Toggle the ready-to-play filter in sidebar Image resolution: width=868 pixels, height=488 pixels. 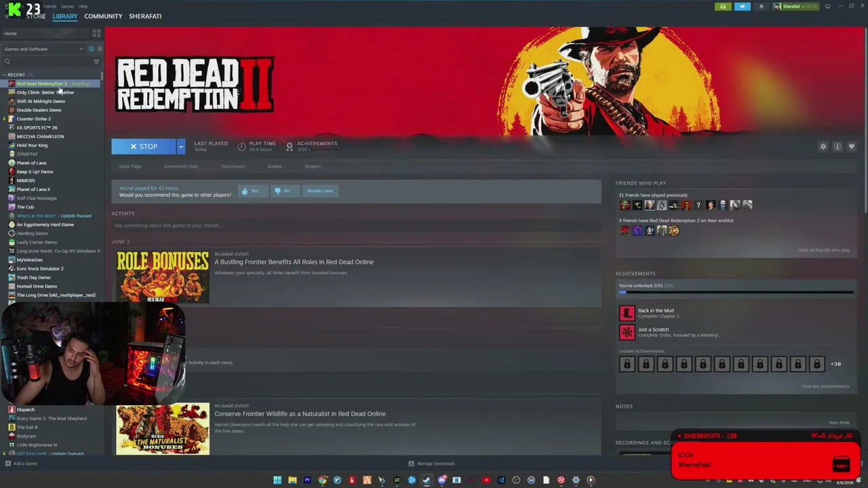100,49
